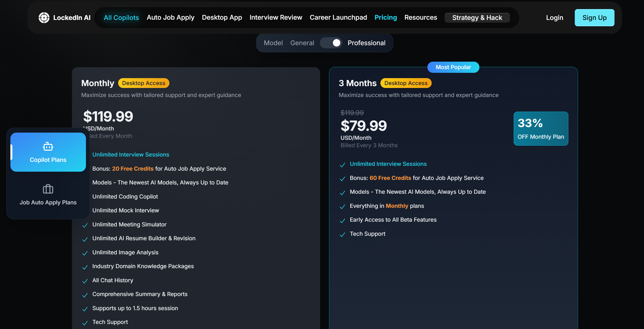This screenshot has width=644, height=329.
Task: Select the Professional model label
Action: click(x=367, y=43)
